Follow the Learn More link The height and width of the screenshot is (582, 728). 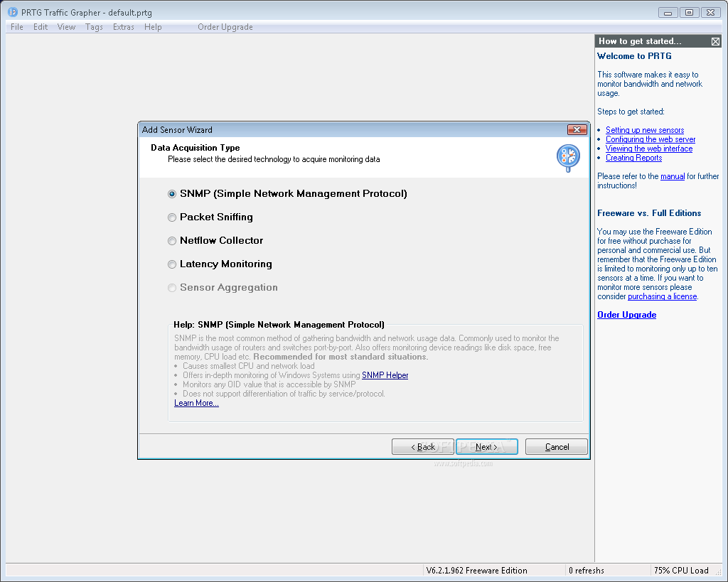pos(196,403)
